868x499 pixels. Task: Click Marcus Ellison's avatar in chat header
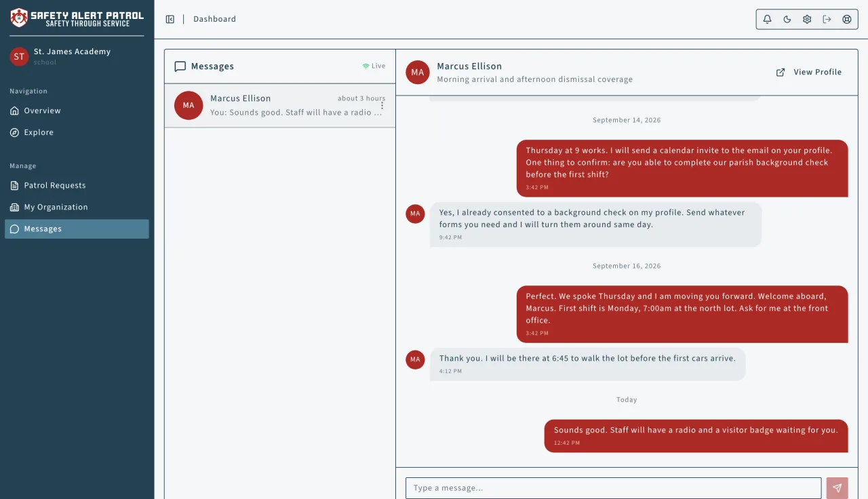click(418, 72)
